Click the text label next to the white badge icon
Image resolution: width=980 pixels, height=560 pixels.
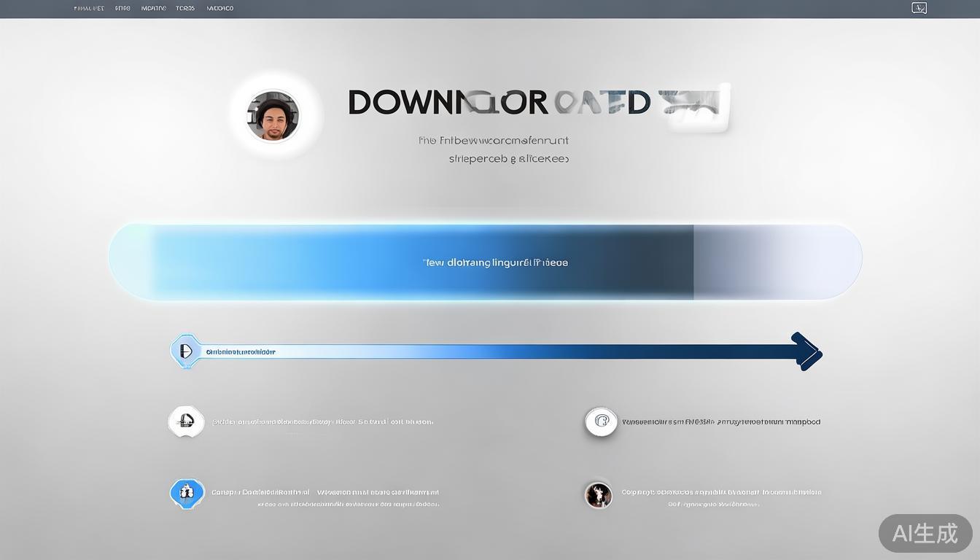[322, 421]
